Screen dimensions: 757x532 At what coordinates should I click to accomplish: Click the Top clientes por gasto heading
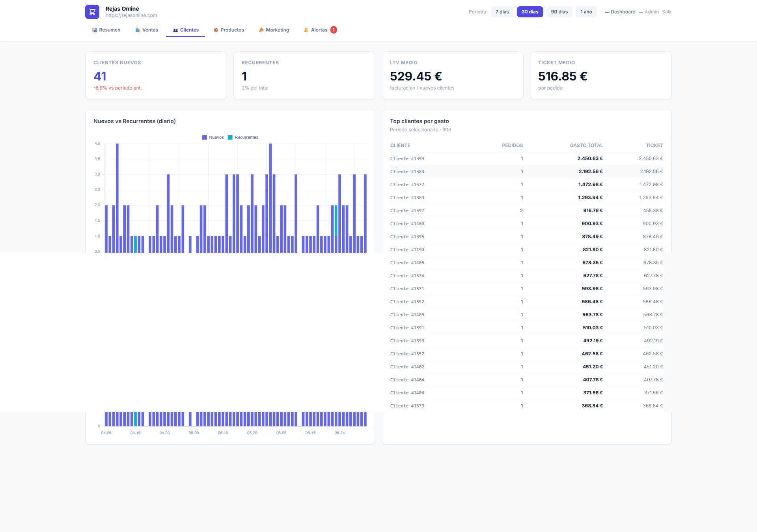(420, 121)
